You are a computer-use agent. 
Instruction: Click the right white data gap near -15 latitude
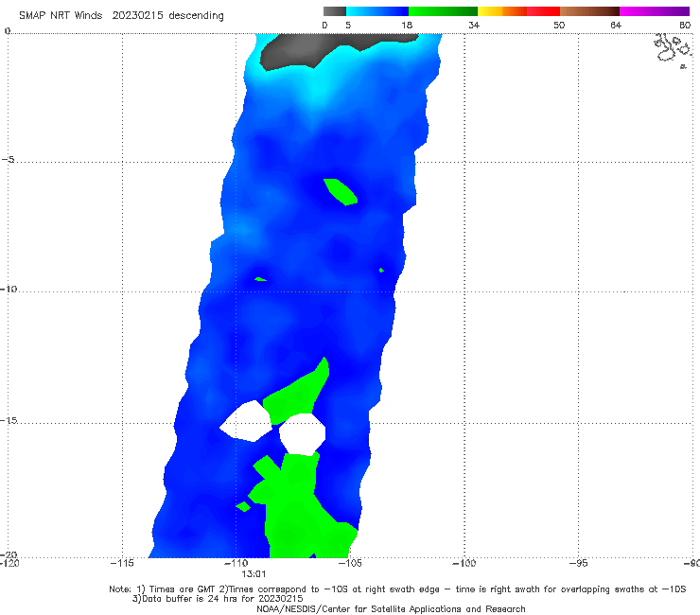[x=303, y=434]
